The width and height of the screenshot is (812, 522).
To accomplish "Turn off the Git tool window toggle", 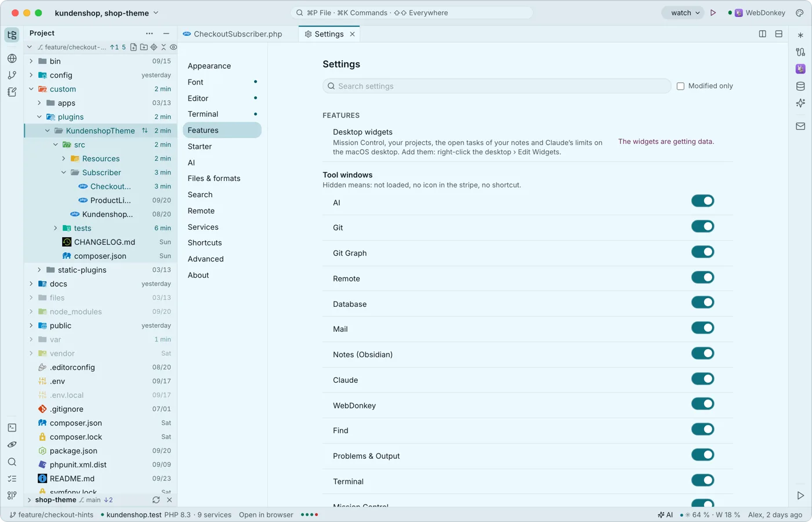I will 702,226.
